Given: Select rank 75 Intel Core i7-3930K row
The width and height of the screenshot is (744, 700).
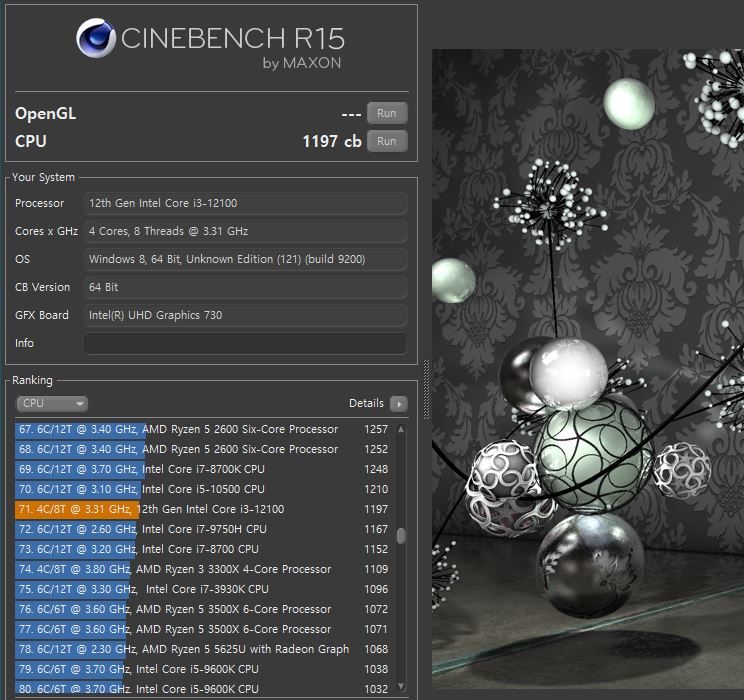Looking at the screenshot, I should (x=204, y=589).
